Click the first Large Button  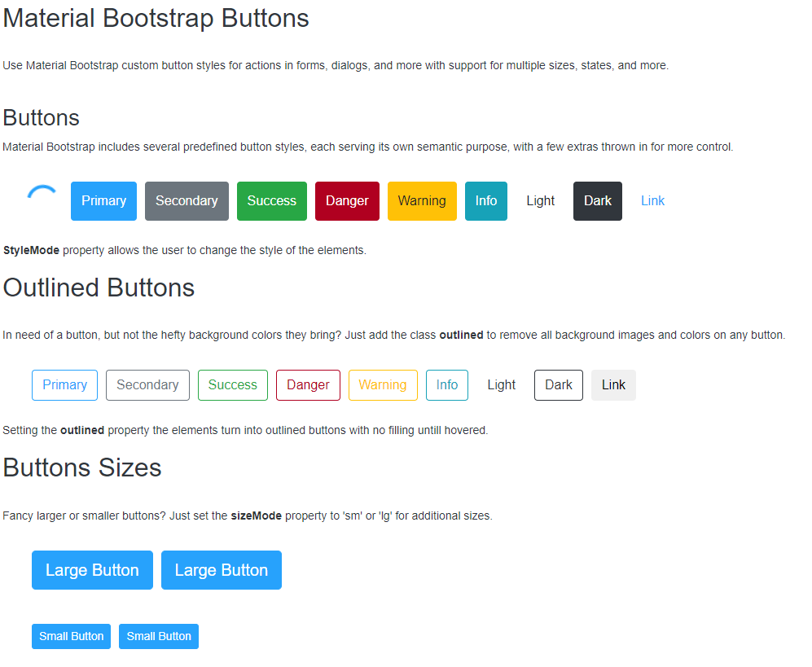92,570
